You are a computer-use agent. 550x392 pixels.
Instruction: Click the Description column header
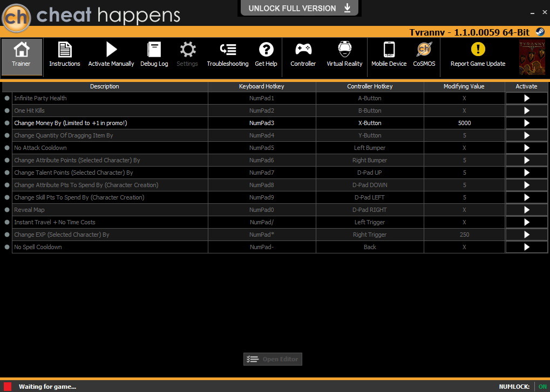[x=105, y=86]
